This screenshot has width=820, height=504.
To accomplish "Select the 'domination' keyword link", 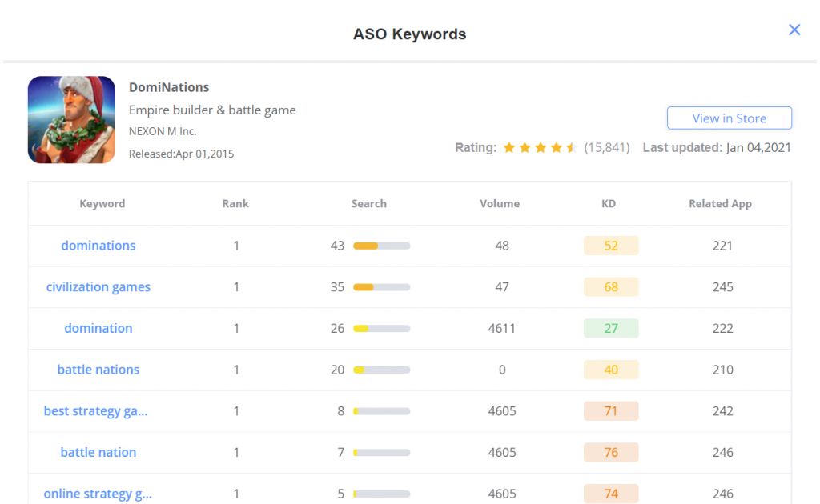I will [98, 328].
